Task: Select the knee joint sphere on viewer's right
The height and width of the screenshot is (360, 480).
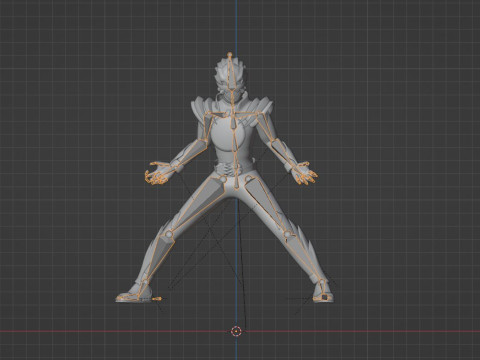Action: (286, 235)
